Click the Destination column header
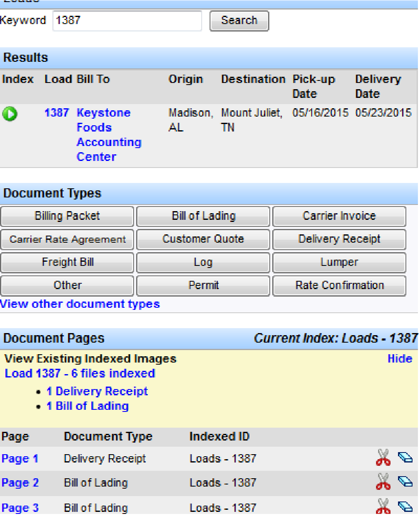This screenshot has height=516, width=420. tap(253, 79)
